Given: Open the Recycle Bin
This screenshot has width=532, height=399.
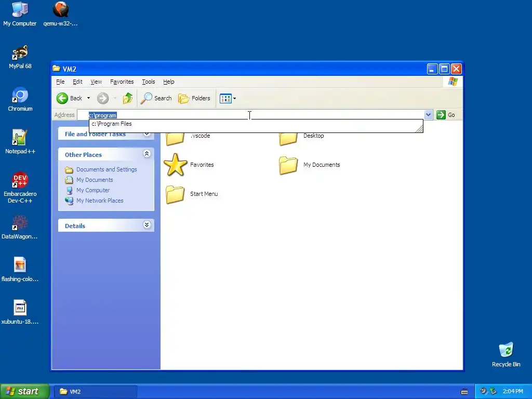Looking at the screenshot, I should click(506, 355).
